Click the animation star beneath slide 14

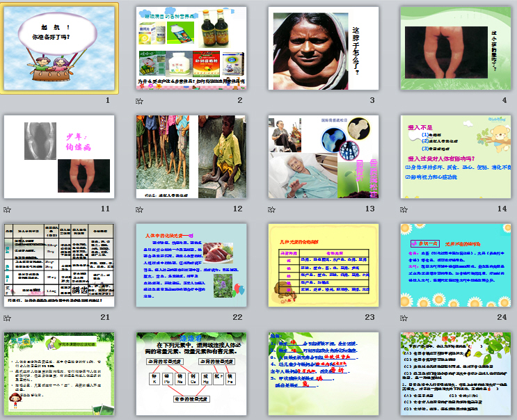coord(404,209)
